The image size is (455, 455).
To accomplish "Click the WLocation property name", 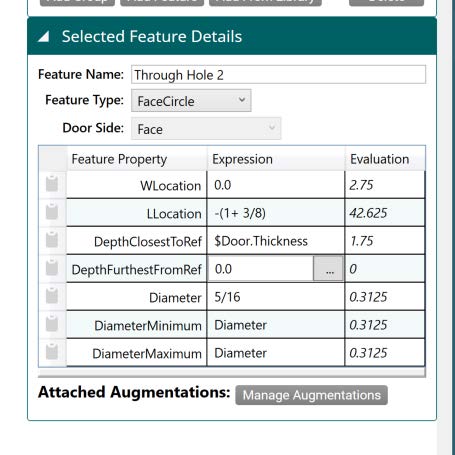I will point(171,186).
